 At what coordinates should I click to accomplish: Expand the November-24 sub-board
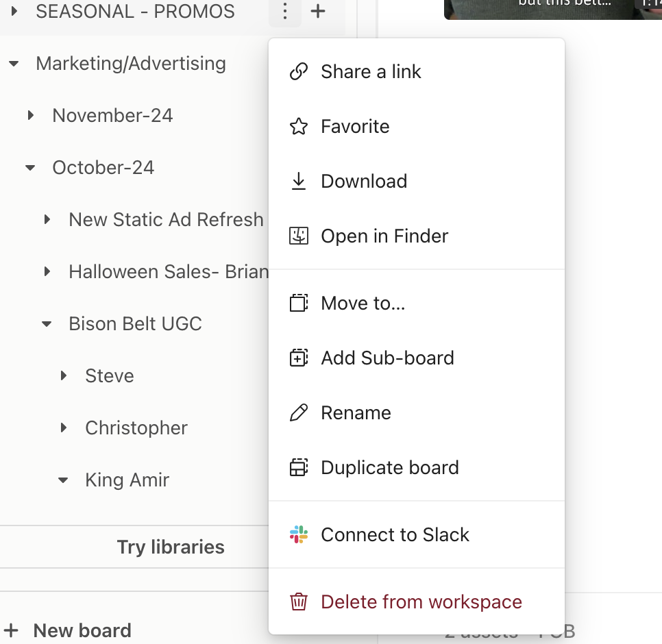(x=30, y=116)
